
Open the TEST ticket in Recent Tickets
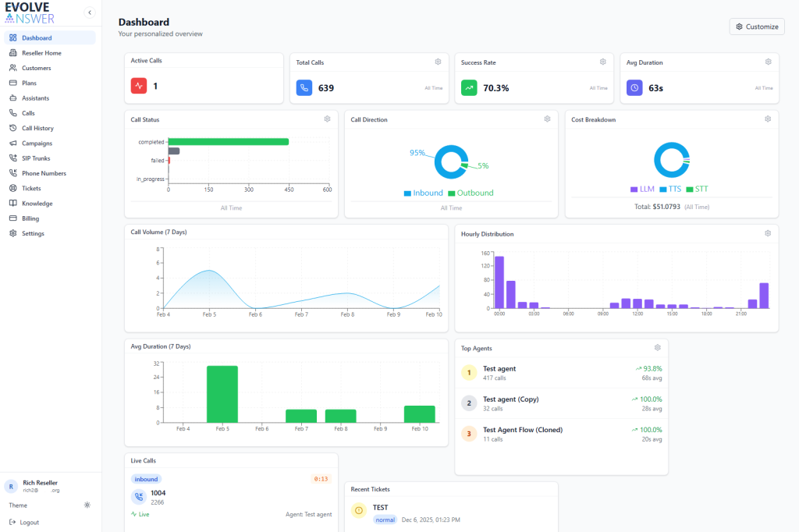[381, 508]
